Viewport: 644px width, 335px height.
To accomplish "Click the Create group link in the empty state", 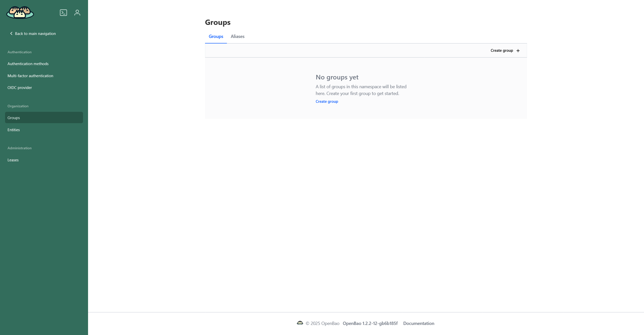I will [x=327, y=101].
